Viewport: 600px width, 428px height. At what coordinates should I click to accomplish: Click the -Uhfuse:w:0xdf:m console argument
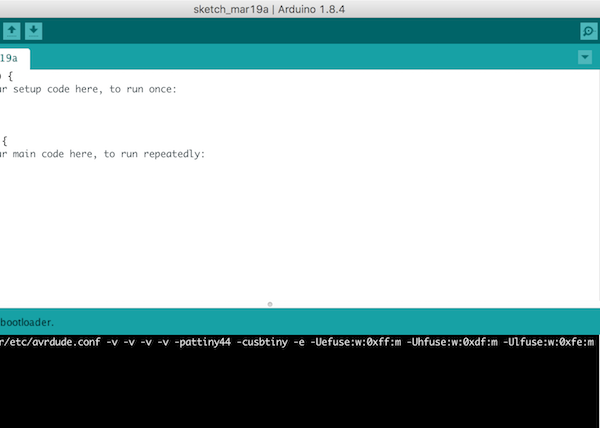point(452,342)
